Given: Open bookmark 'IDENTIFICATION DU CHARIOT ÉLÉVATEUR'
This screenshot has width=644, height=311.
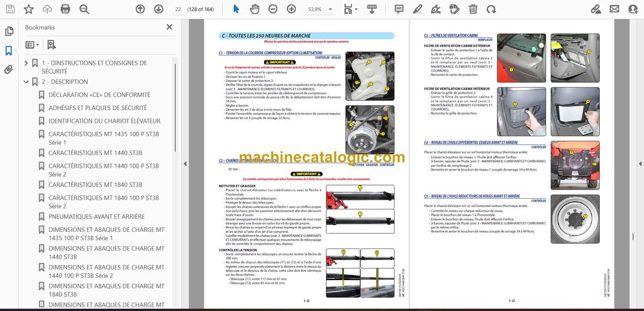Looking at the screenshot, I should click(x=104, y=121).
